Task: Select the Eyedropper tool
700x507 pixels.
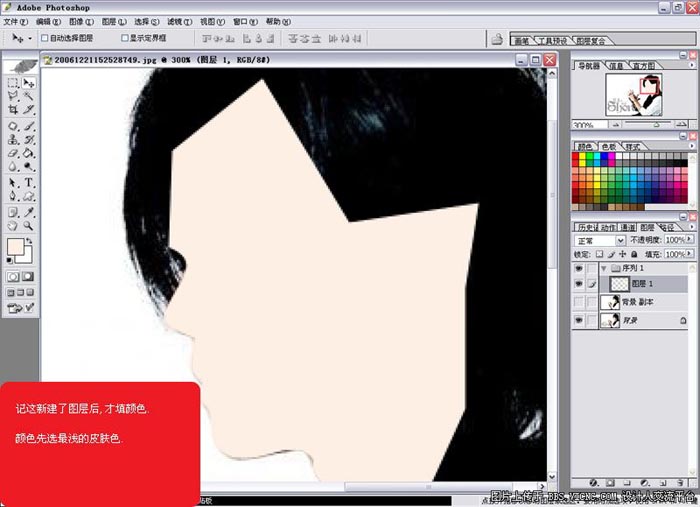Action: 29,212
